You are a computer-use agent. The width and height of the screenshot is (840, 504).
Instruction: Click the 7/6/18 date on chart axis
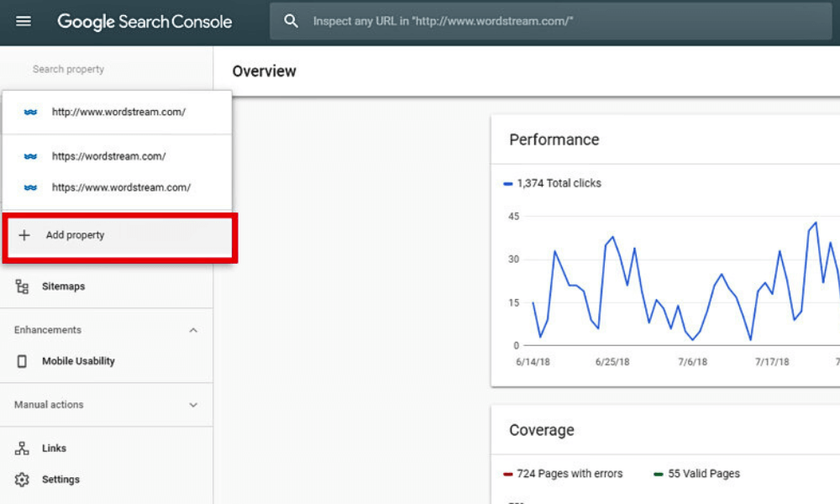693,362
